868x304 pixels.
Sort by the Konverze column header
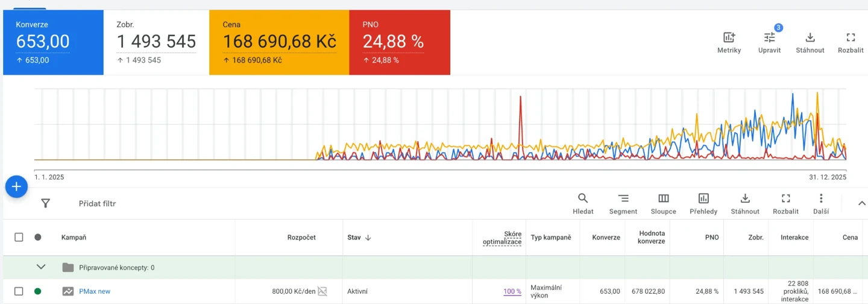[606, 238]
